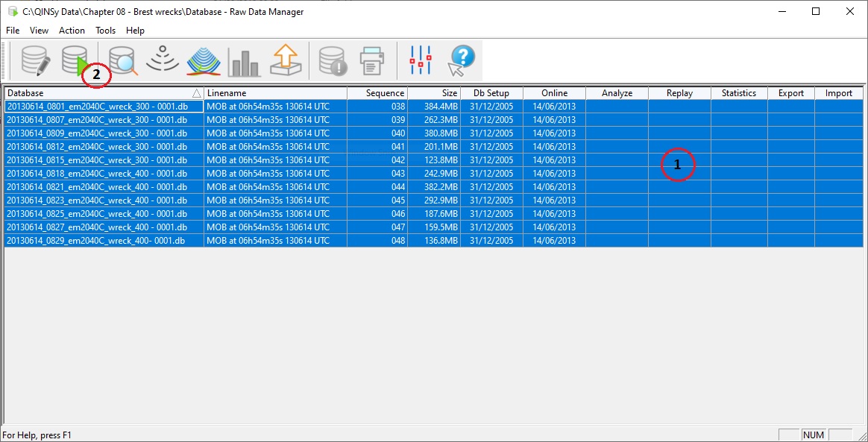Click the Edit database icon with pencil
Viewport: 868px width, 442px height.
point(34,60)
